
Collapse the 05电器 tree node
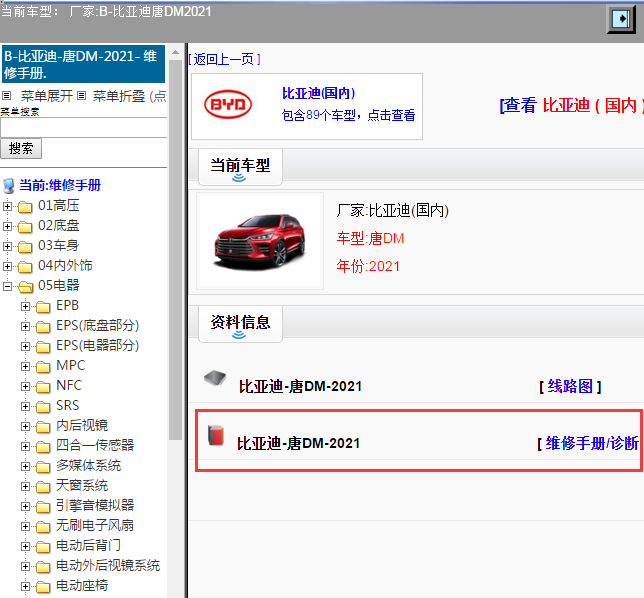(7, 286)
